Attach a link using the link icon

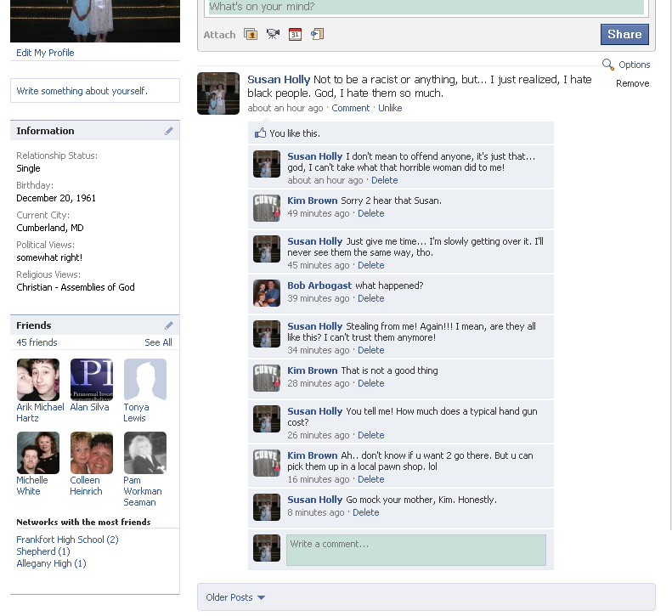pyautogui.click(x=317, y=34)
